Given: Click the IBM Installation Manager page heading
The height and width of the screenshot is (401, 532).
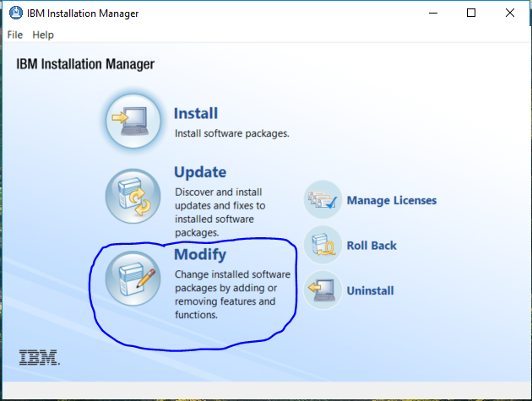Looking at the screenshot, I should [85, 64].
